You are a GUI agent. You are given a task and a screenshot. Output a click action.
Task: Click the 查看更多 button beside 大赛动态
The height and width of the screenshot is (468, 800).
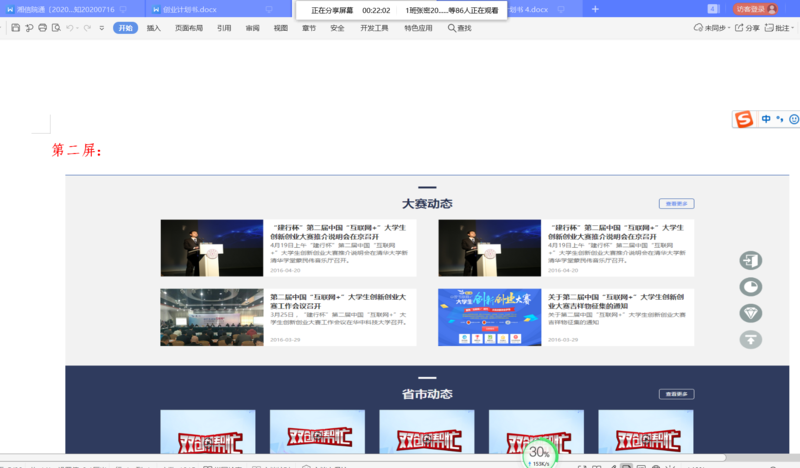(x=677, y=204)
